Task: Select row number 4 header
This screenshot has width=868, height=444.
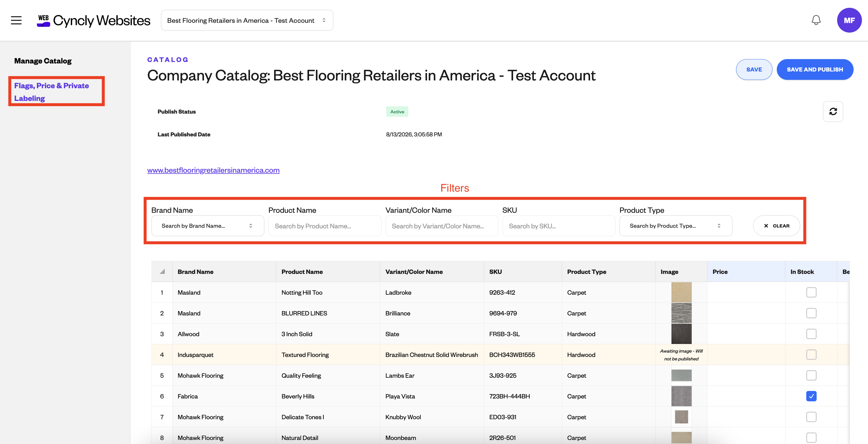Action: [x=162, y=355]
